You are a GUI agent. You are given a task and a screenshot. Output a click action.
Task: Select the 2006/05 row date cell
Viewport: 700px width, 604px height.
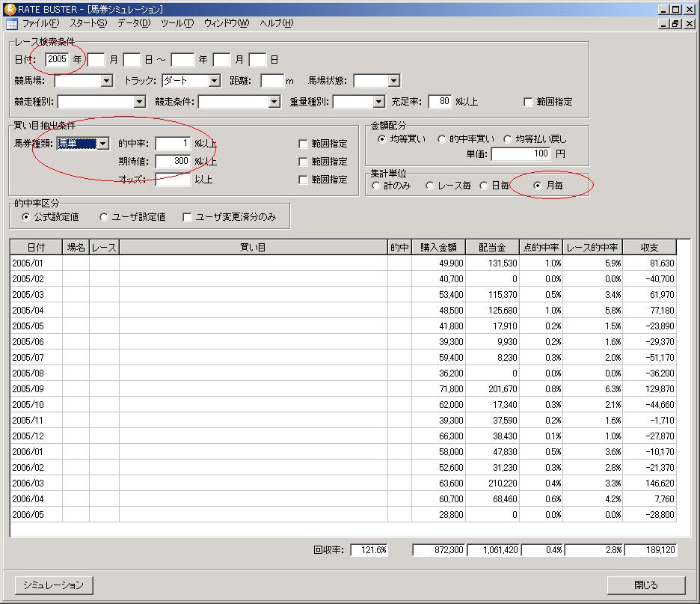[36, 515]
